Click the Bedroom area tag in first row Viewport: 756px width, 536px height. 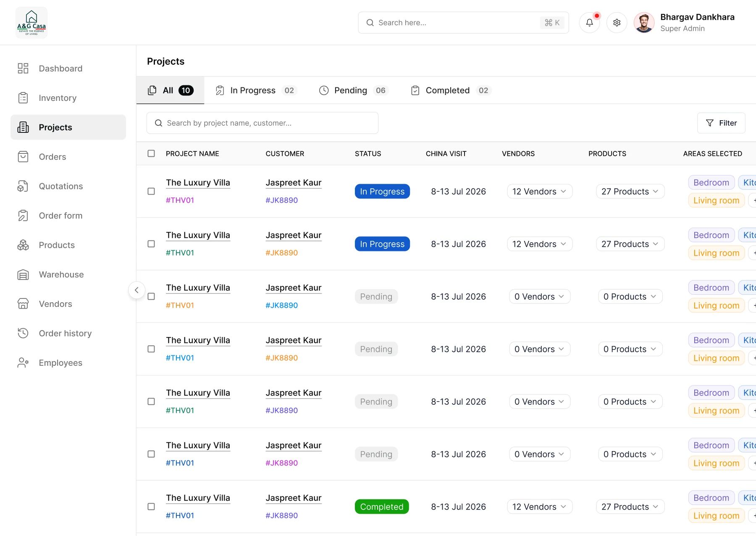(x=711, y=182)
